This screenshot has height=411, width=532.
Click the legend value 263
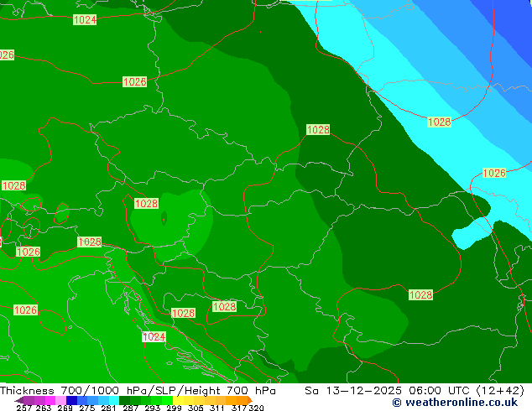coord(44,408)
